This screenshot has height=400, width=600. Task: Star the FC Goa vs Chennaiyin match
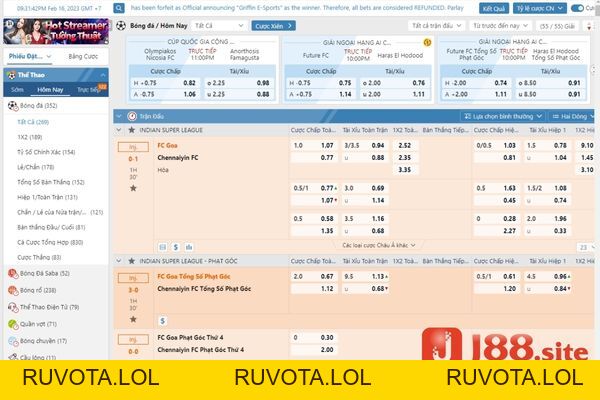133,188
